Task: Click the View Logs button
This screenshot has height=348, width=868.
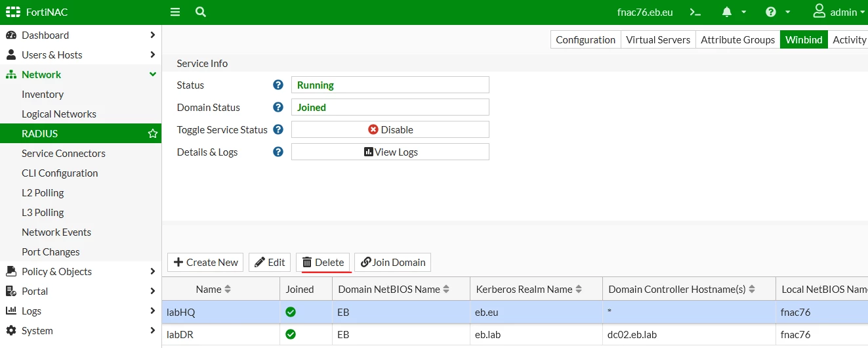Action: (390, 152)
